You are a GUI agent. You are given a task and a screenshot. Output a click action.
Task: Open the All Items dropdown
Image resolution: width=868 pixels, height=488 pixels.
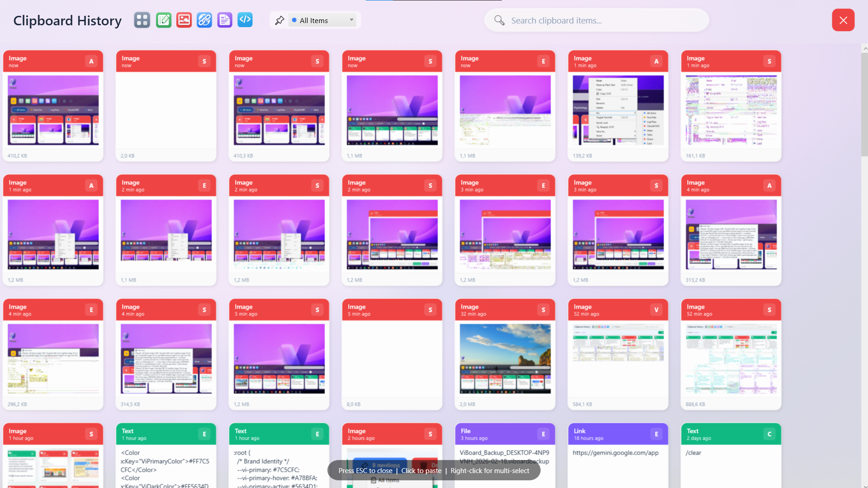pyautogui.click(x=321, y=20)
